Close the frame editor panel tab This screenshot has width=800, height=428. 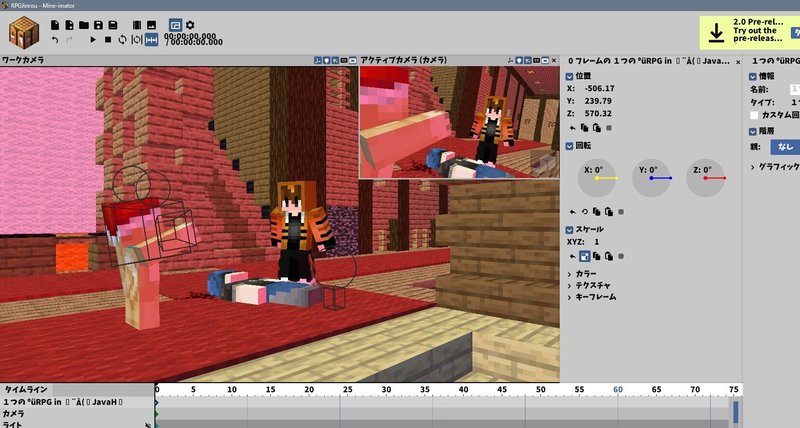tap(738, 62)
